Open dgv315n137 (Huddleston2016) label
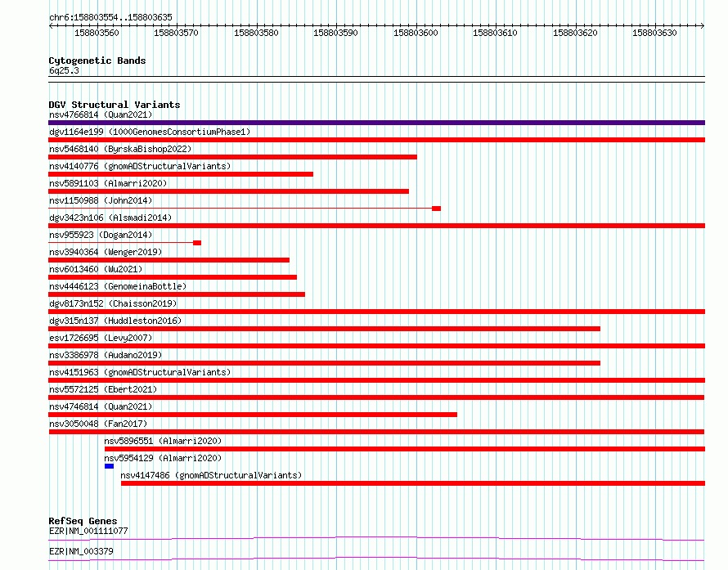Screen dimensions: 728x570 point(115,321)
